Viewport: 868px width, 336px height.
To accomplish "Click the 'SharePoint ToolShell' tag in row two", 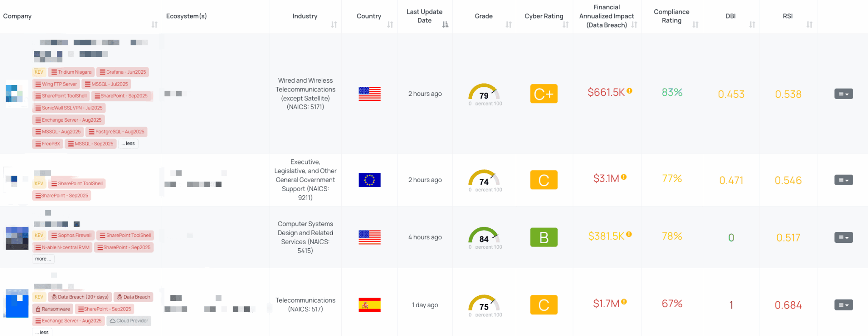I will pyautogui.click(x=77, y=183).
